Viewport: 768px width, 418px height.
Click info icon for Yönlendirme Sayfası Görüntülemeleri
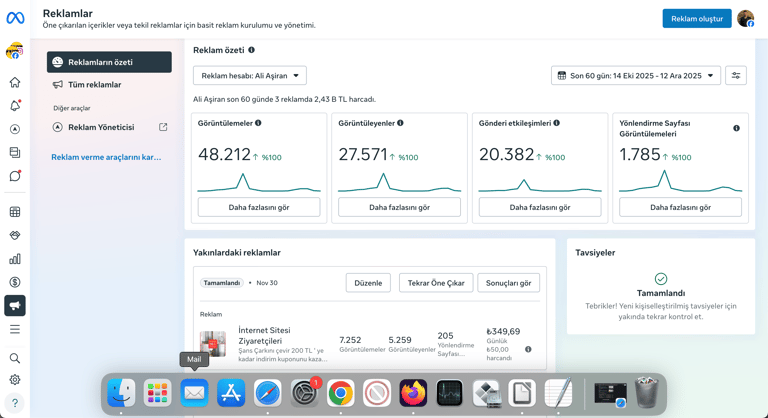(736, 128)
